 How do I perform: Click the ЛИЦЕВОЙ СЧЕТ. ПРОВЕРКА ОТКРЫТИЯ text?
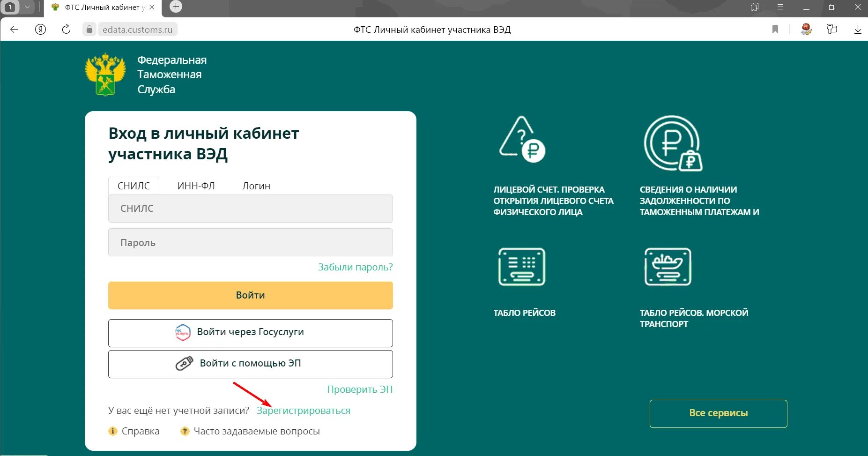click(x=553, y=201)
